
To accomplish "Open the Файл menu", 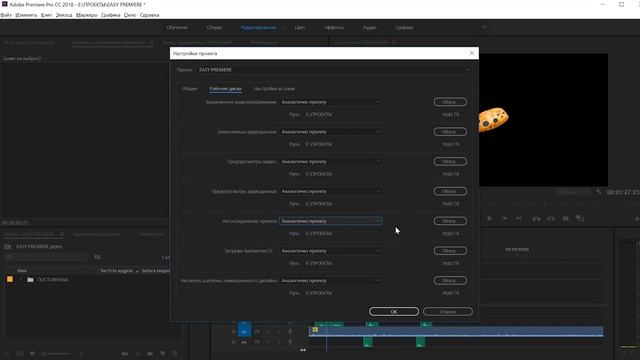I will click(6, 15).
